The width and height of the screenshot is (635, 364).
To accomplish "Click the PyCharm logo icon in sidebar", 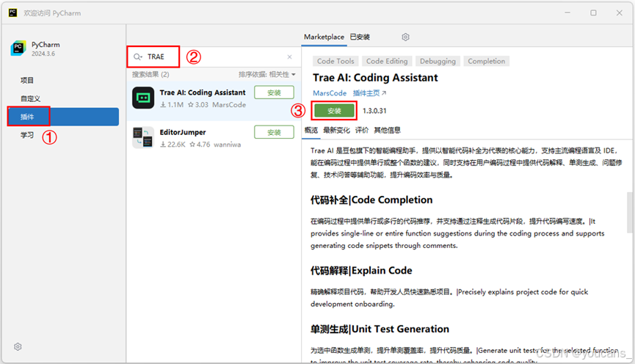I will coord(18,48).
